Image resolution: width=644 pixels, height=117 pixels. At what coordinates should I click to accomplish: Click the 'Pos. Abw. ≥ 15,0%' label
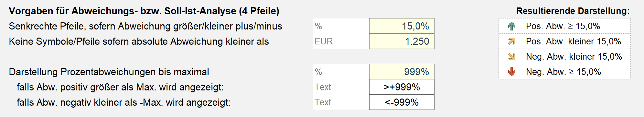563,26
